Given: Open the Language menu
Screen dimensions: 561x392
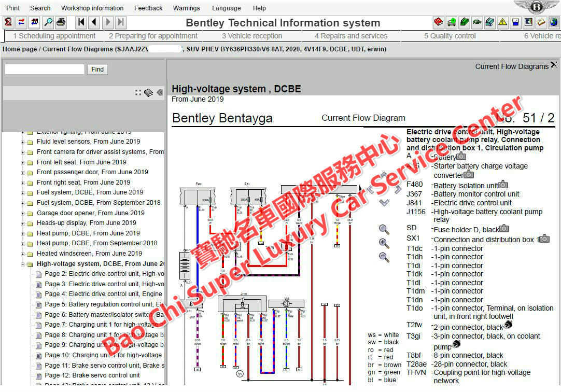Looking at the screenshot, I should click(226, 8).
